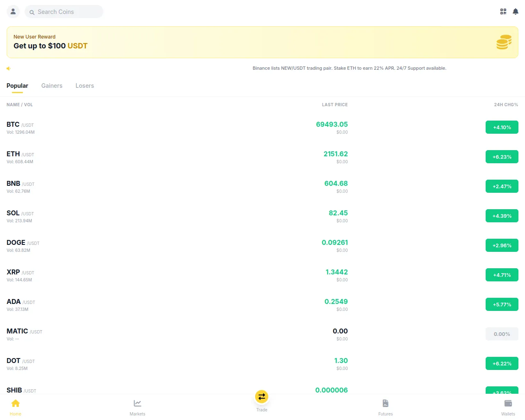This screenshot has width=525, height=420.
Task: Click the 24H CHG% column header
Action: (x=506, y=105)
